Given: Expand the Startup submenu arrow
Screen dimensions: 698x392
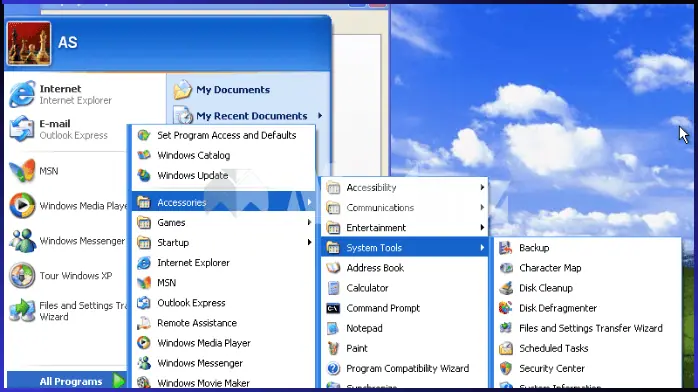Looking at the screenshot, I should coord(309,242).
